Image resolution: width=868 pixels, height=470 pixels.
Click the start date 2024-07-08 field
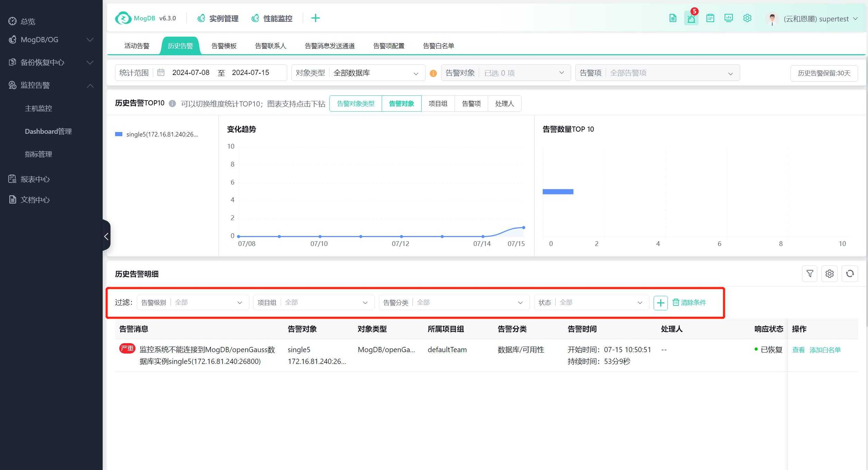[x=191, y=73]
